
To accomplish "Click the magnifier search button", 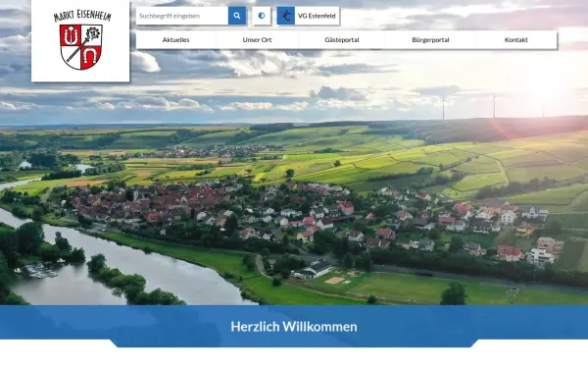I will [237, 16].
